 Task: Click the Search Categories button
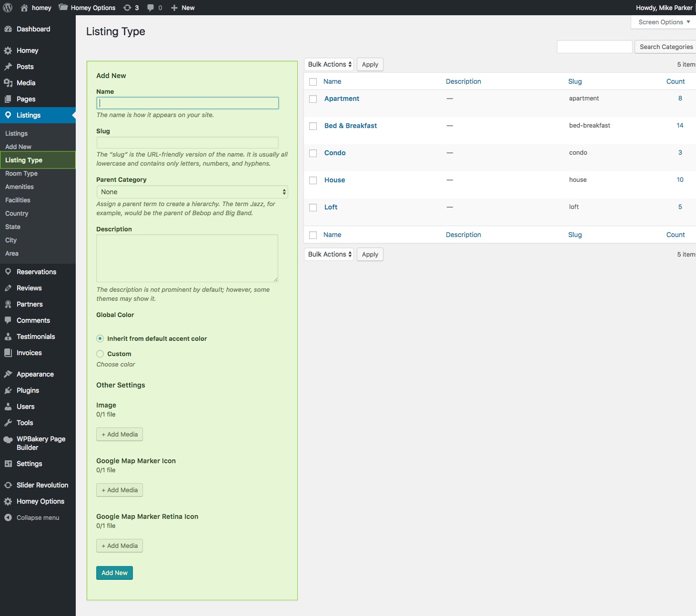click(666, 47)
